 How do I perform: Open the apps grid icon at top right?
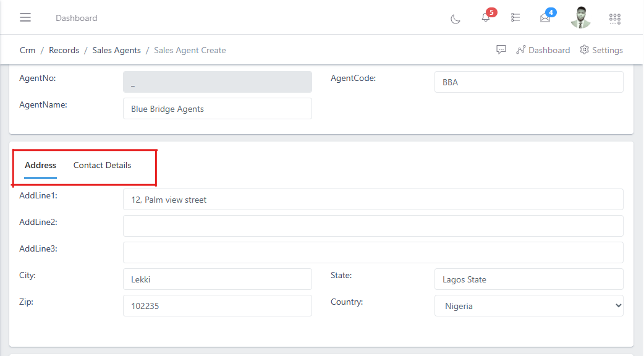coord(614,19)
